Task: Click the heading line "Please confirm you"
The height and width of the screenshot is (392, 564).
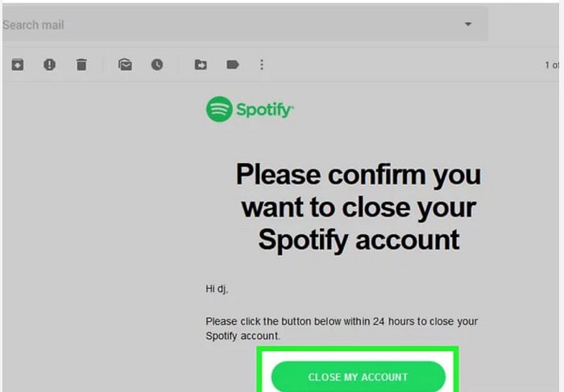Action: click(359, 175)
